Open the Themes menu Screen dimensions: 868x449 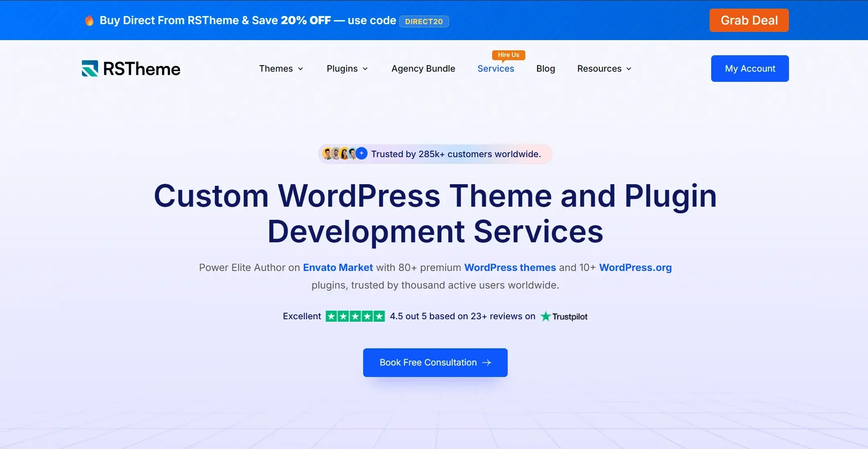[281, 68]
